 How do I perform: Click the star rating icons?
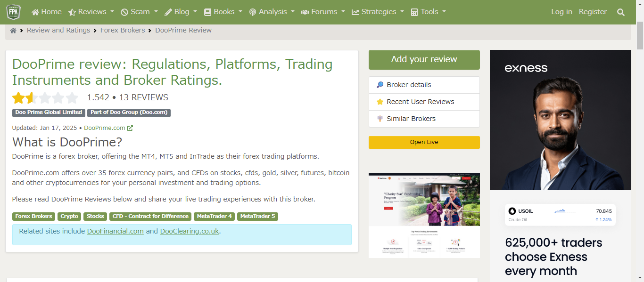point(45,98)
